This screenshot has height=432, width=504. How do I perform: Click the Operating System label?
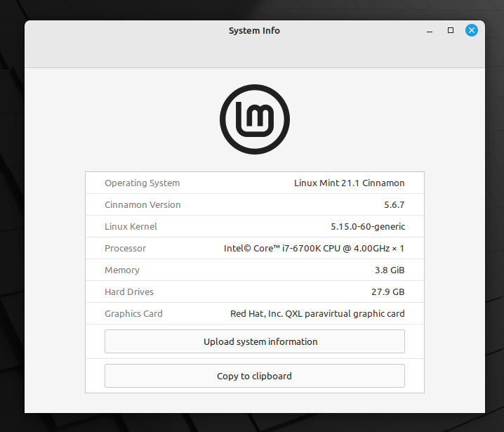coord(142,183)
